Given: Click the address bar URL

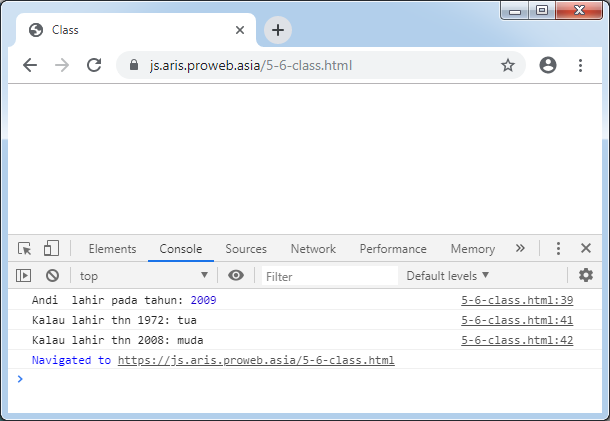Looking at the screenshot, I should coord(251,65).
